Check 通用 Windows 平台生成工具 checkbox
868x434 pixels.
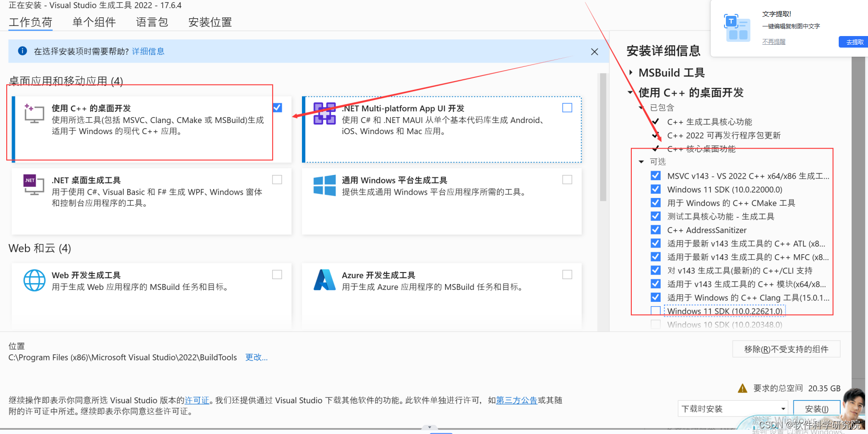[x=567, y=180]
